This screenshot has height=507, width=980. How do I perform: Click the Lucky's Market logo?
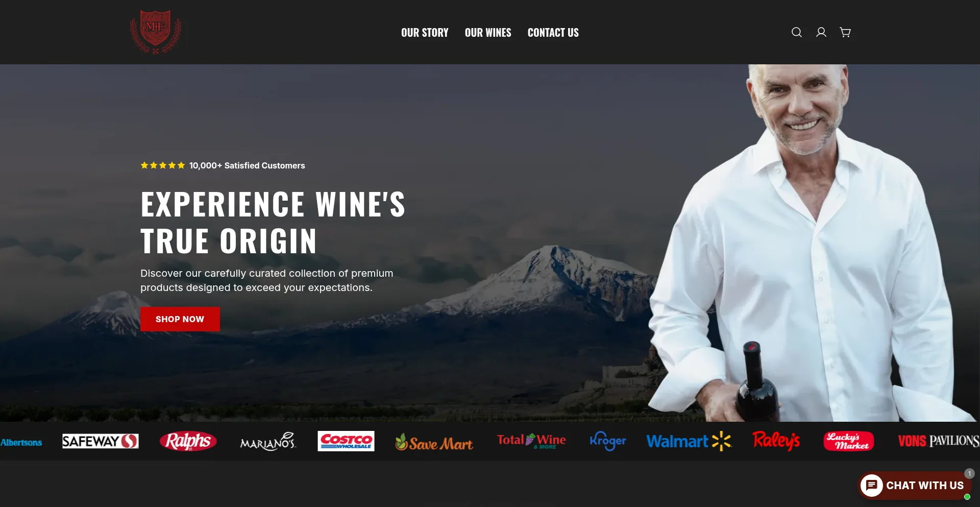[x=848, y=441]
